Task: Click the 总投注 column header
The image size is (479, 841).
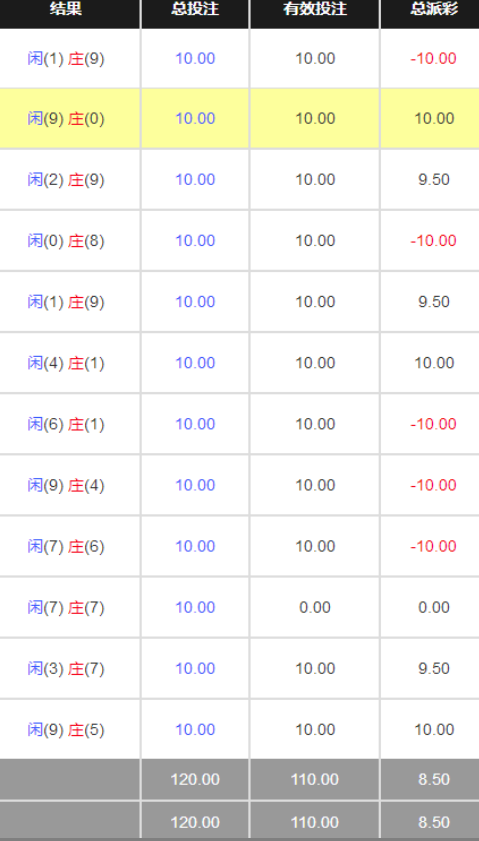Action: [195, 9]
